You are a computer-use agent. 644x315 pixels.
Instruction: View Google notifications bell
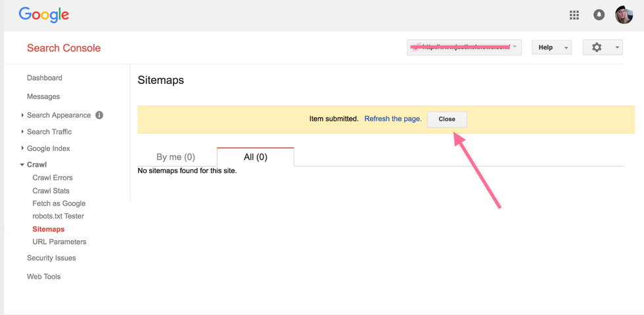point(599,15)
